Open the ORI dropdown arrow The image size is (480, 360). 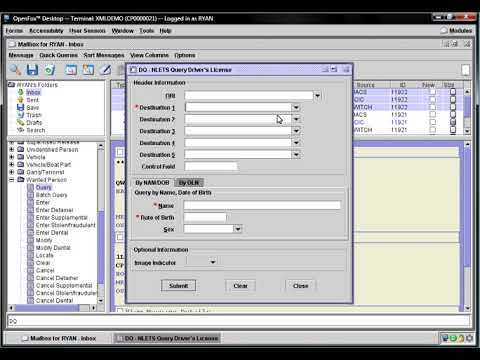coord(317,96)
